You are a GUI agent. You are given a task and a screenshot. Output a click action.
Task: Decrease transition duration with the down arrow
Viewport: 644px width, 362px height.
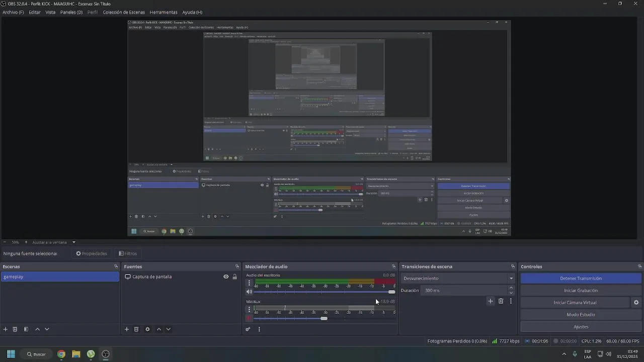511,293
